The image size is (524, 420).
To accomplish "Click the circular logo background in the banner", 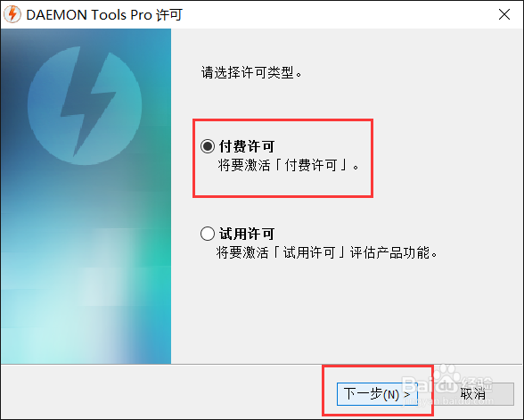I will [85, 105].
